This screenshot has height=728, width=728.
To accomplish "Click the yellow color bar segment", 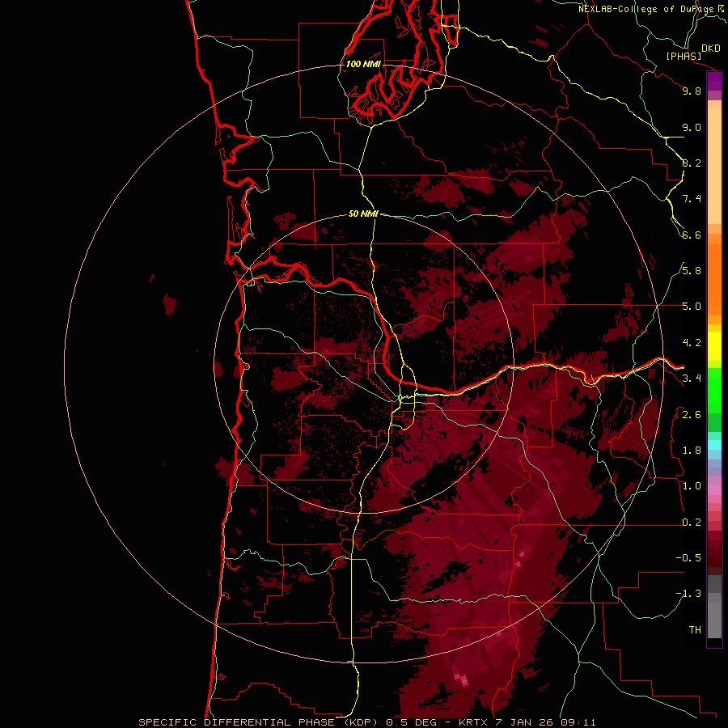I will point(714,346).
